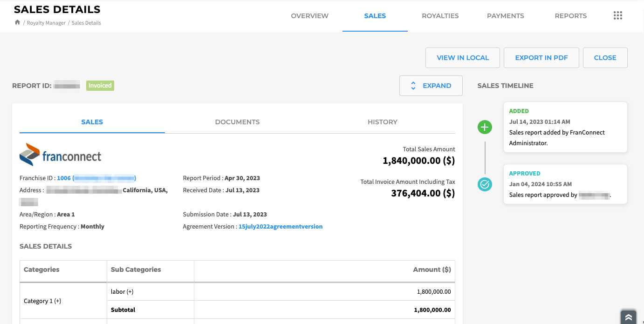Click the Jul 14, 2023 01:14 AM timestamp
The height and width of the screenshot is (324, 644).
pyautogui.click(x=540, y=121)
